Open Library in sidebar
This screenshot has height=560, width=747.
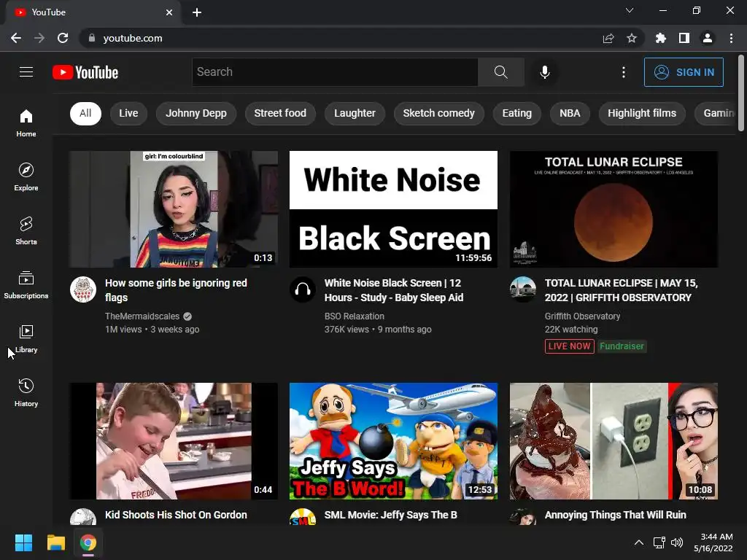pos(26,338)
